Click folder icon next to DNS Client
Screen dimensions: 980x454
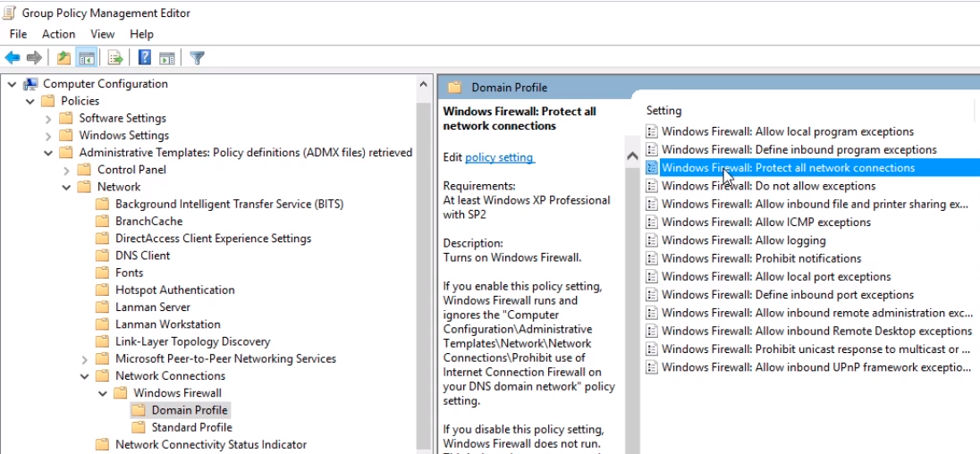pyautogui.click(x=103, y=256)
